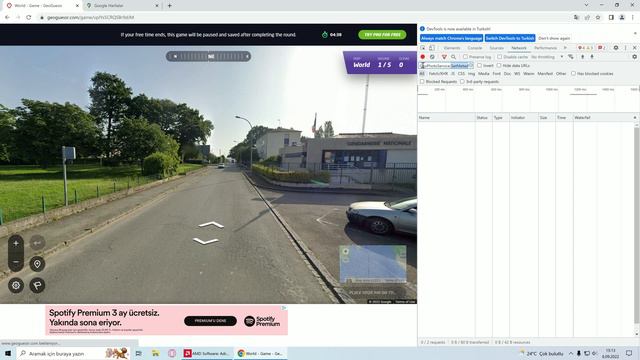
Task: Open the DevTools three-dot customize menu
Action: click(625, 48)
